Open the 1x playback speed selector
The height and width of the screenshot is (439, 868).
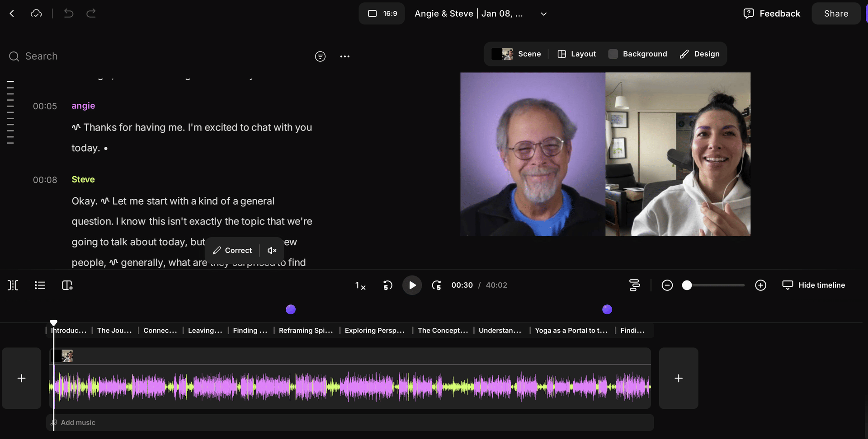(x=360, y=285)
